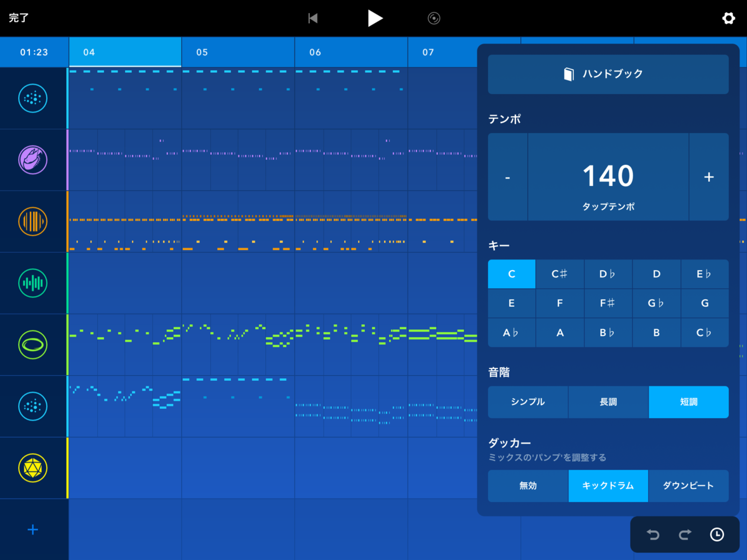This screenshot has width=747, height=560.
Task: Choose the 短調 minor scale
Action: (x=688, y=402)
